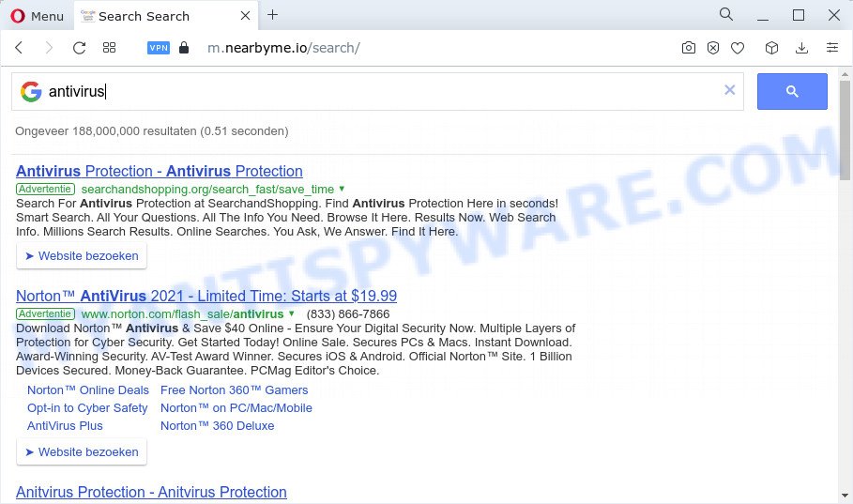Expand www.norton.com URL dropdown arrow
The height and width of the screenshot is (504, 853).
[x=292, y=313]
